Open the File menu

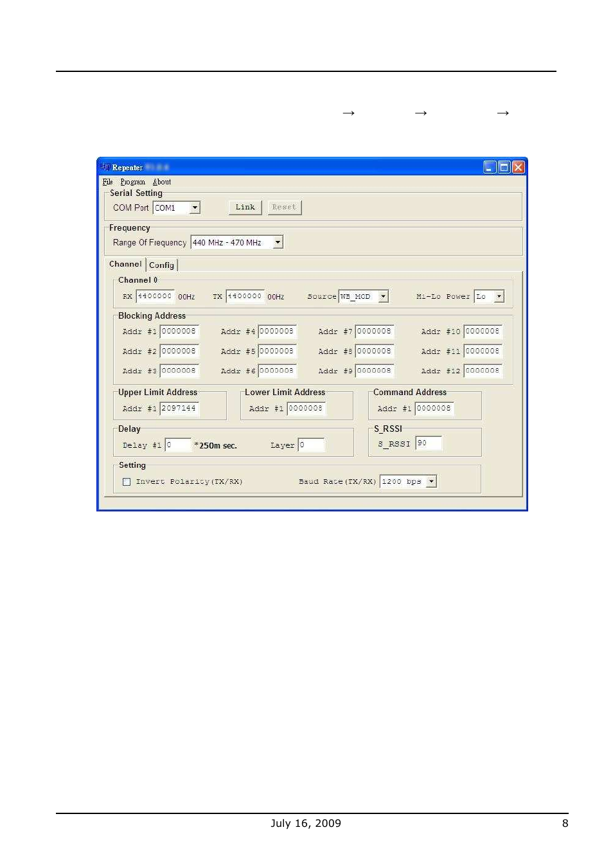(x=107, y=182)
